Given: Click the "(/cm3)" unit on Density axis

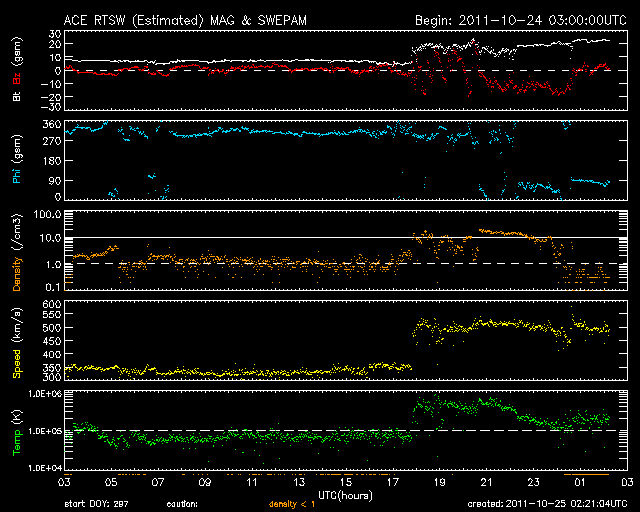Looking at the screenshot, I should point(17,232).
